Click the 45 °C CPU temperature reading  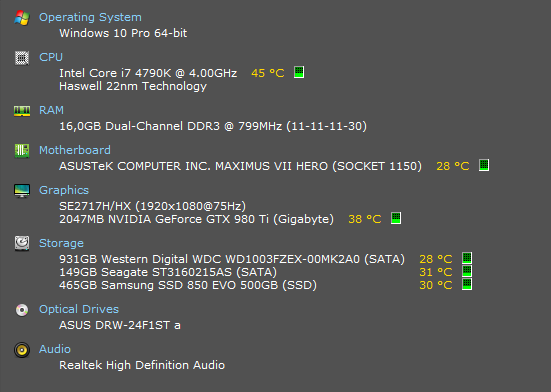coord(268,73)
